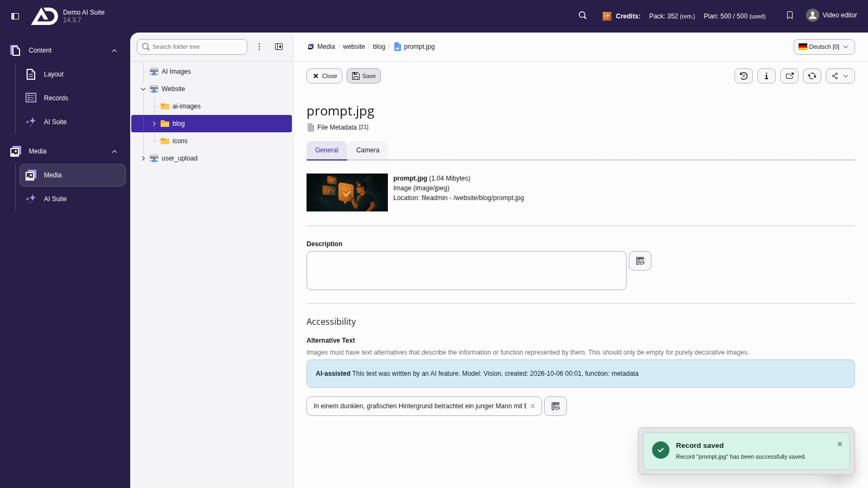Image resolution: width=868 pixels, height=488 pixels.
Task: Open folder tree options three-dot menu
Action: (259, 47)
